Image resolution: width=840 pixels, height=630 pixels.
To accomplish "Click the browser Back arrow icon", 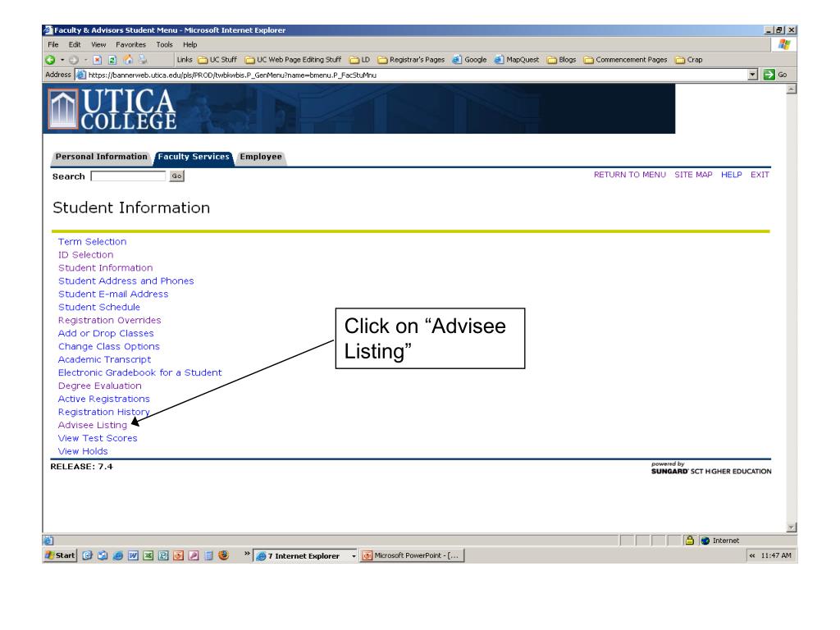I will point(50,60).
